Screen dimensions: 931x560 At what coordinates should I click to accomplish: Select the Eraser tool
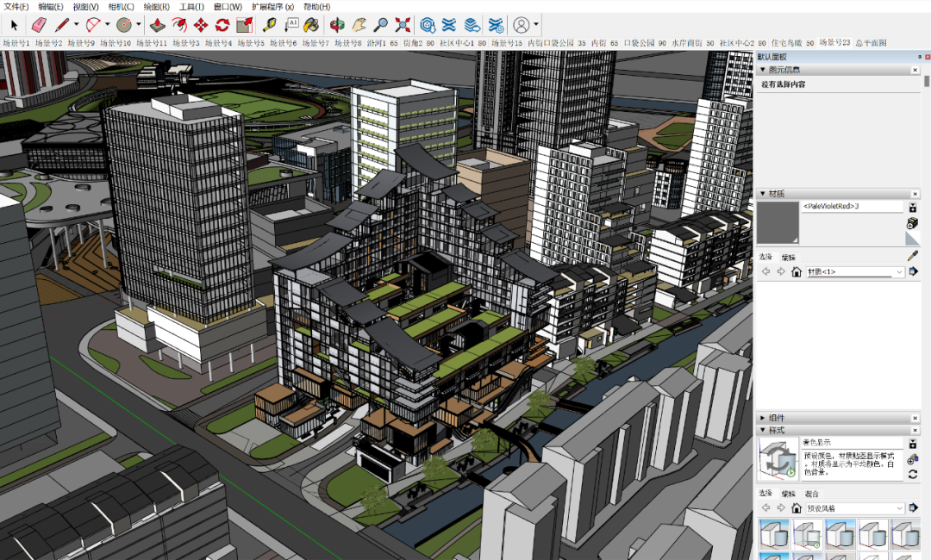point(40,25)
